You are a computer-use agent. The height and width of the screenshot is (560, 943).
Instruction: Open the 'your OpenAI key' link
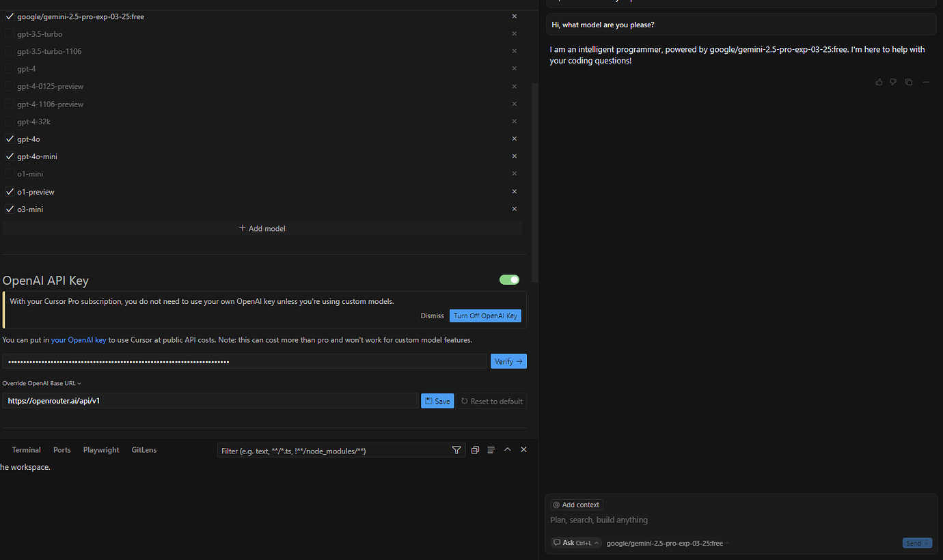pos(79,339)
